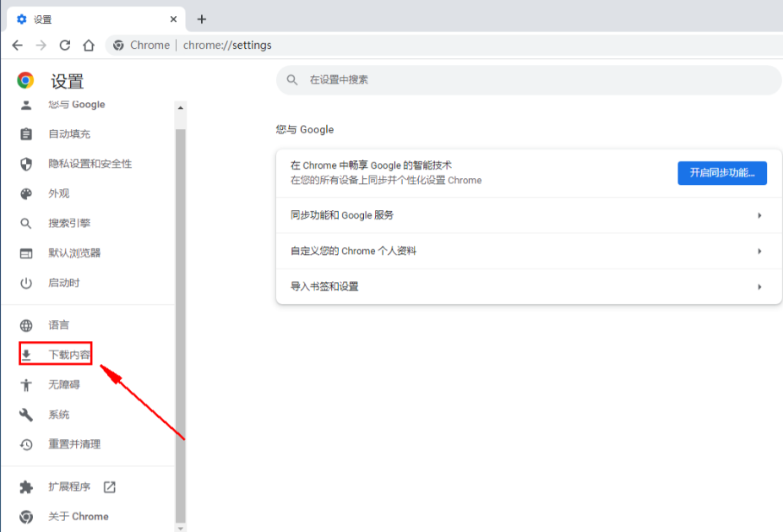Image resolution: width=783 pixels, height=532 pixels.
Task: Open 隐私设置和安全性 section
Action: coord(90,164)
